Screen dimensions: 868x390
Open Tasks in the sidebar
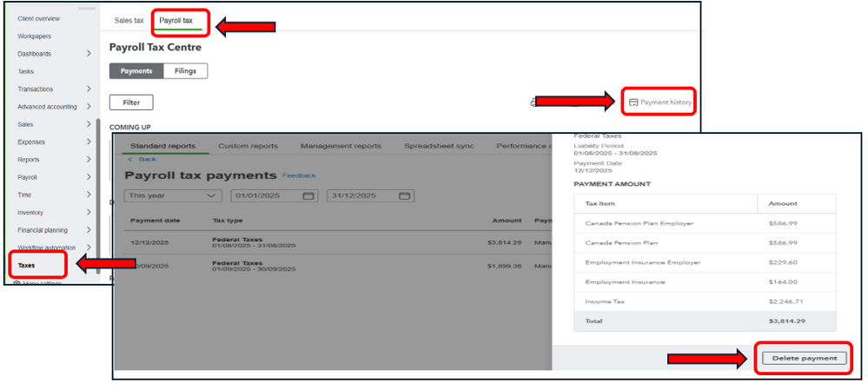coord(25,71)
